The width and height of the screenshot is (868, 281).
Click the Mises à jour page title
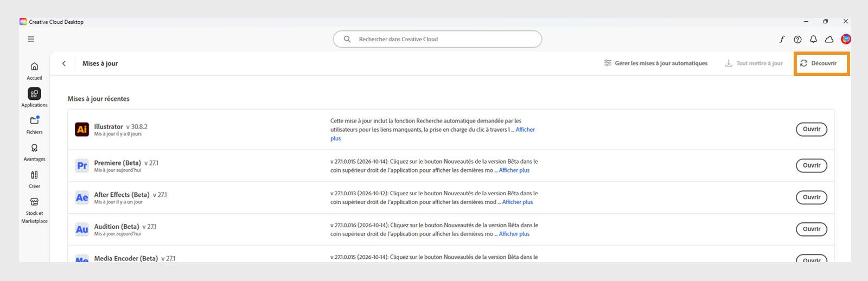tap(100, 63)
